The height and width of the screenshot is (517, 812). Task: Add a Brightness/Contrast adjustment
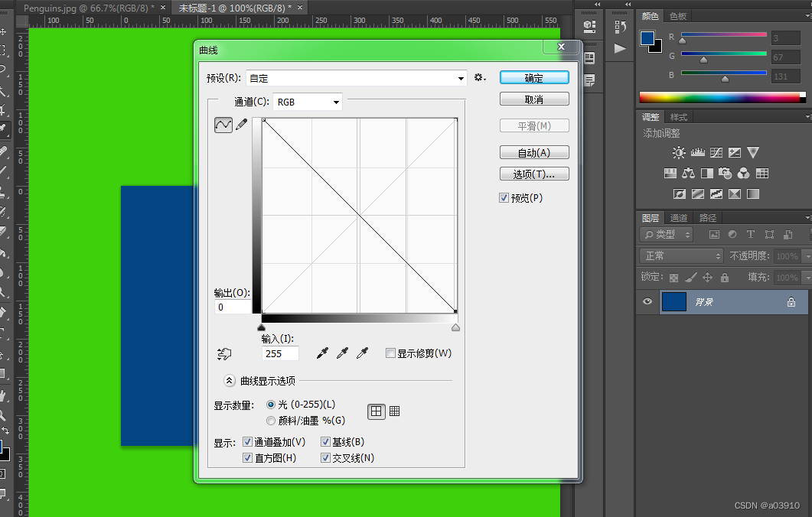tap(678, 153)
